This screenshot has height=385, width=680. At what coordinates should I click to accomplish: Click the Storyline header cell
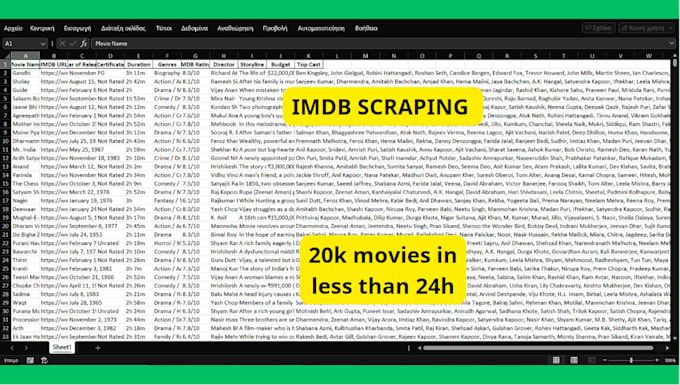pyautogui.click(x=252, y=64)
